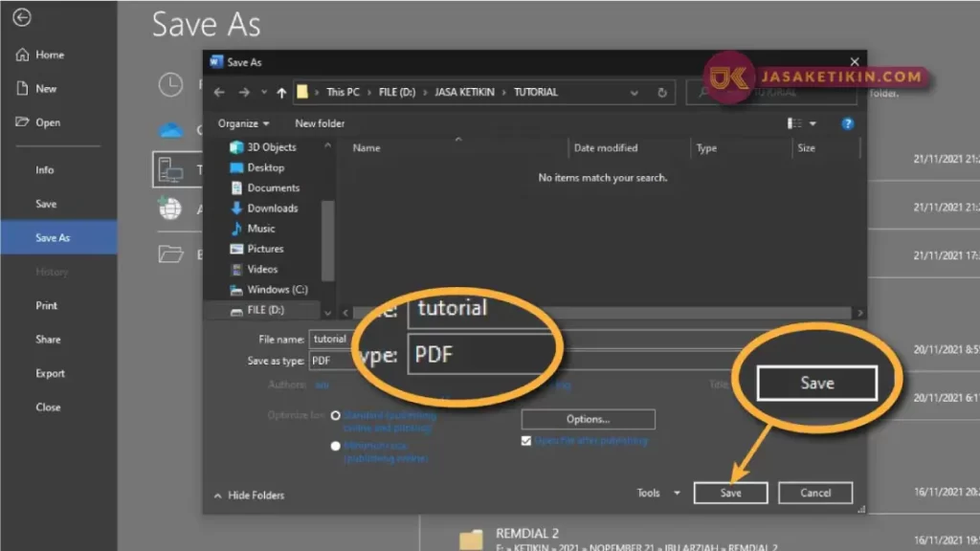Select Music in the navigation pane
This screenshot has width=980, height=551.
pyautogui.click(x=253, y=228)
